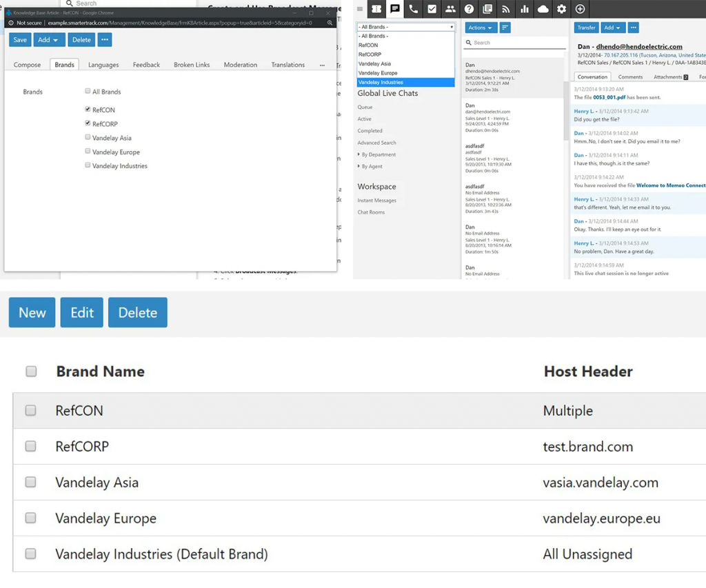
Task: Select the Vandelay Asia row checkbox in table
Action: point(30,482)
